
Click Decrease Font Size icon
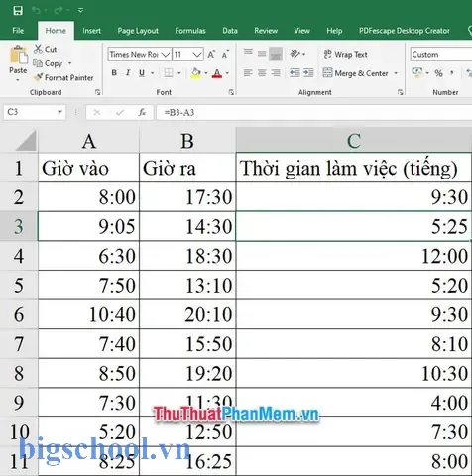click(225, 55)
